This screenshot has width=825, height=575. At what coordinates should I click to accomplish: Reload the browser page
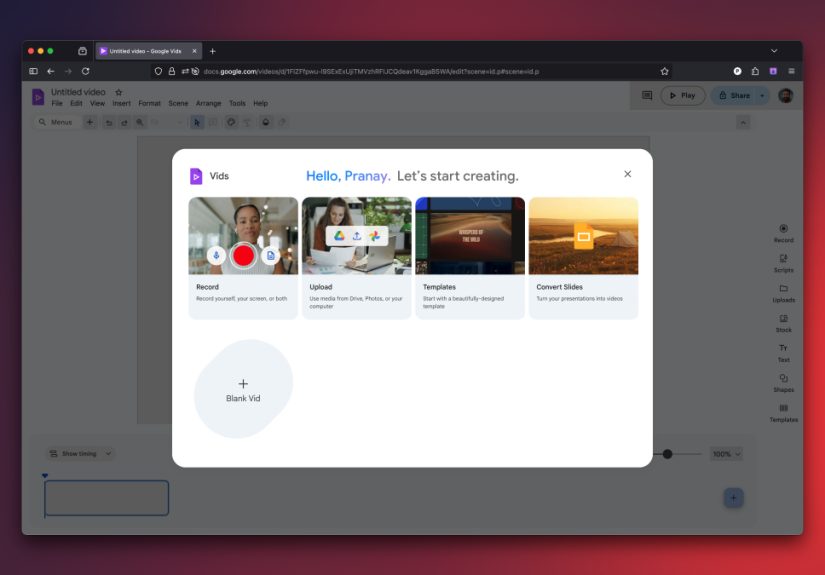pyautogui.click(x=85, y=71)
